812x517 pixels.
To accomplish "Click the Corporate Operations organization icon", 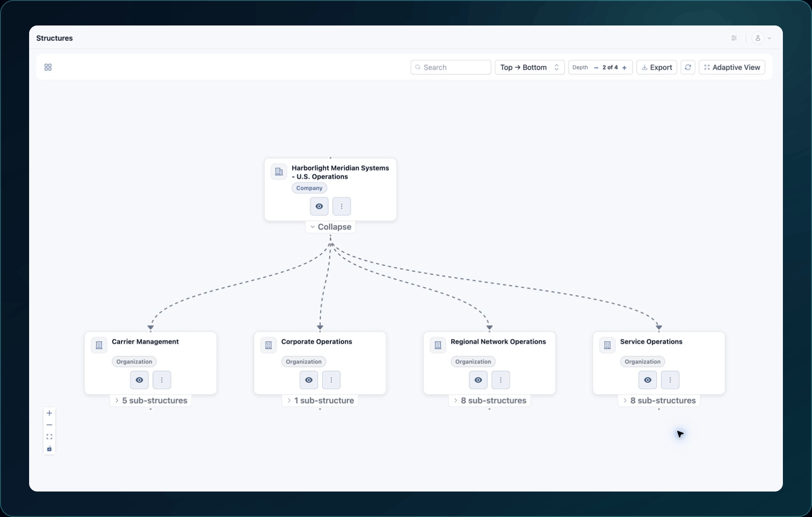I will 268,345.
